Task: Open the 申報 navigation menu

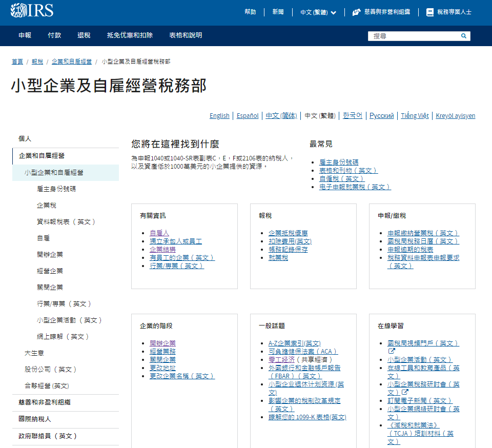Action: tap(25, 35)
